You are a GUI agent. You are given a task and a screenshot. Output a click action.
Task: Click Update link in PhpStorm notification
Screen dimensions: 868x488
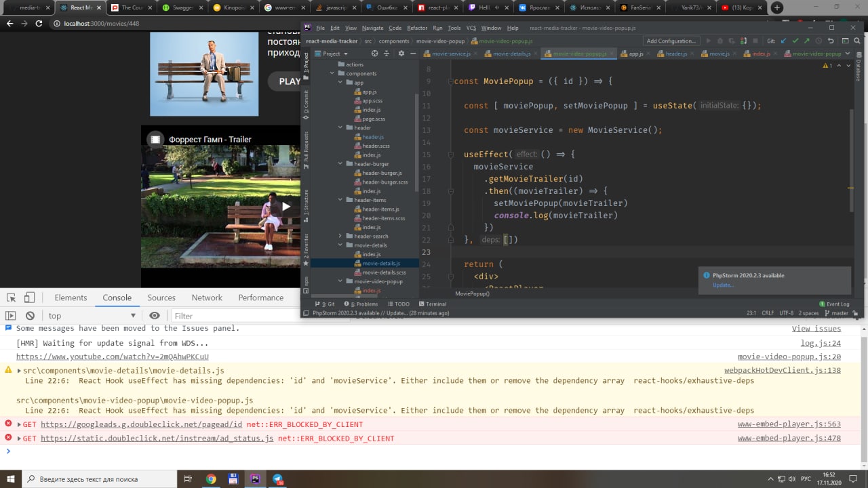coord(723,285)
